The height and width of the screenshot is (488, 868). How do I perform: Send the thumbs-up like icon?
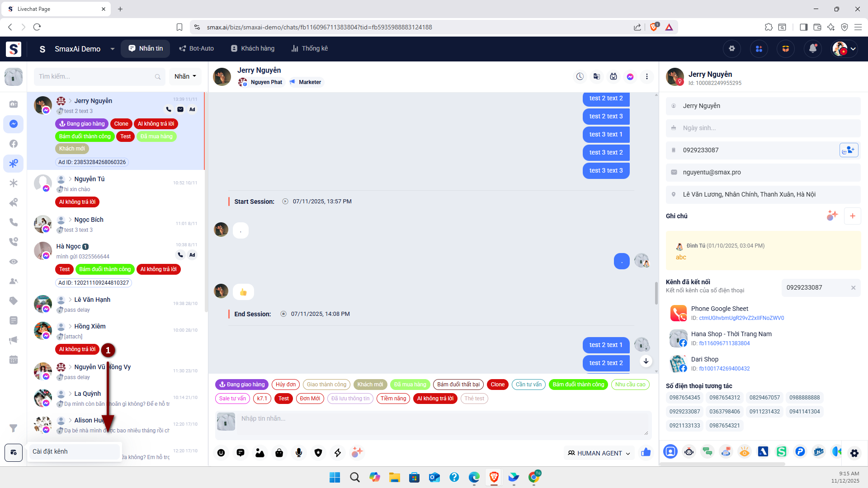(646, 452)
